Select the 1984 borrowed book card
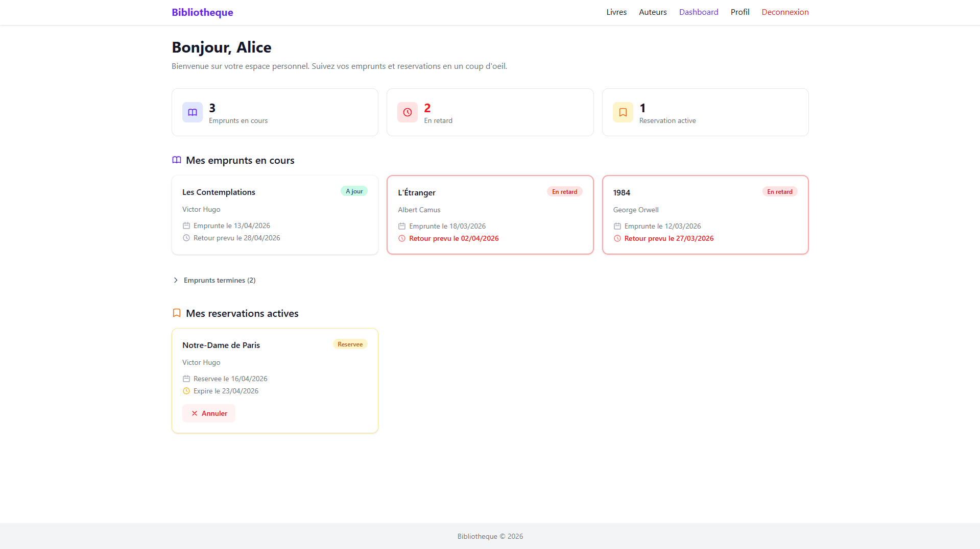The image size is (980, 549). [705, 215]
